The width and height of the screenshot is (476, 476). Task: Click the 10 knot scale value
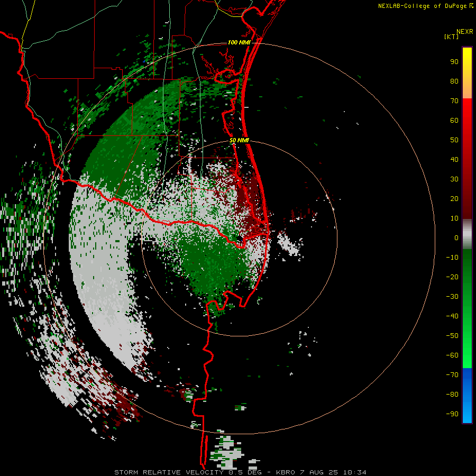(x=454, y=218)
